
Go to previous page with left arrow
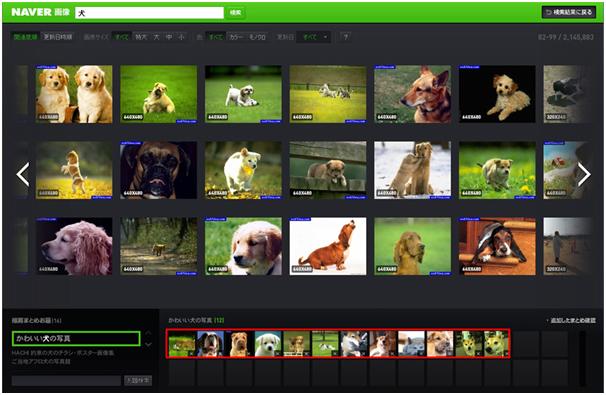(23, 175)
